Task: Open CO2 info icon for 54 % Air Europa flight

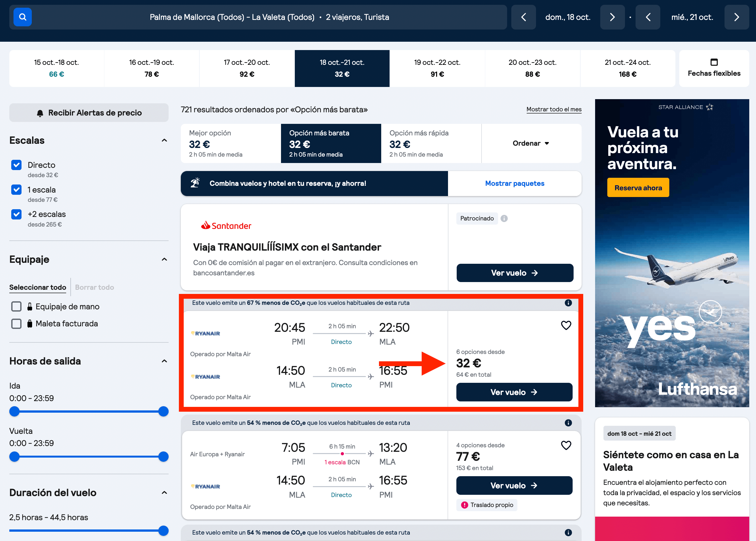Action: [x=568, y=423]
